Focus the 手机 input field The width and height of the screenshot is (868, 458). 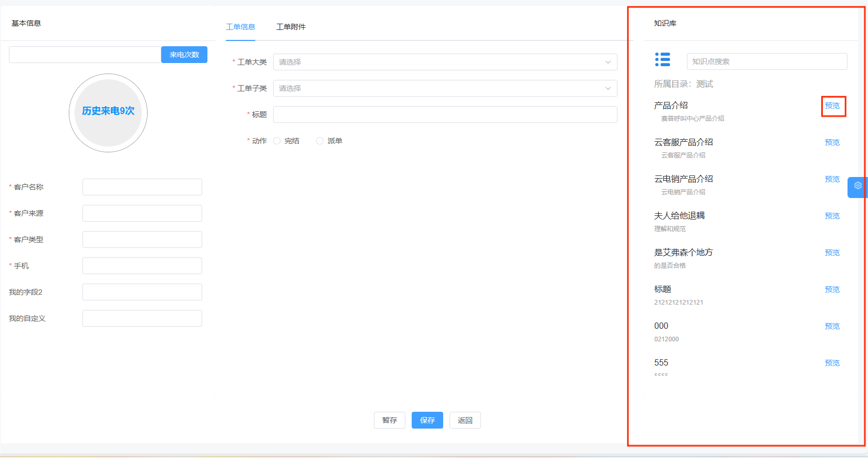142,266
